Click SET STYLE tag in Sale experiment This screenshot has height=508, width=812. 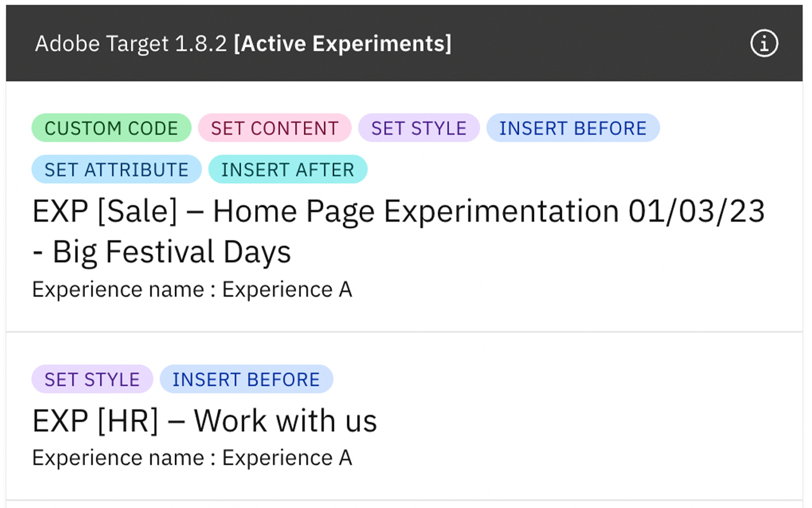[x=419, y=128]
